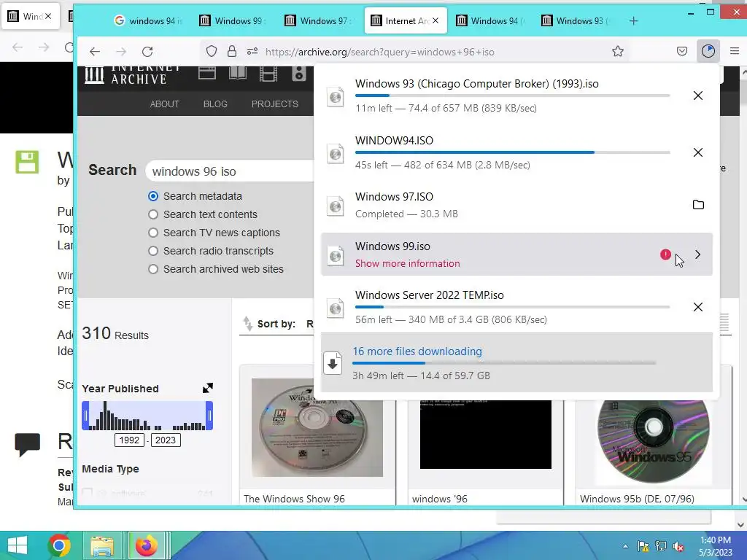Image resolution: width=747 pixels, height=560 pixels.
Task: Open the 16 more files downloading link
Action: point(417,351)
